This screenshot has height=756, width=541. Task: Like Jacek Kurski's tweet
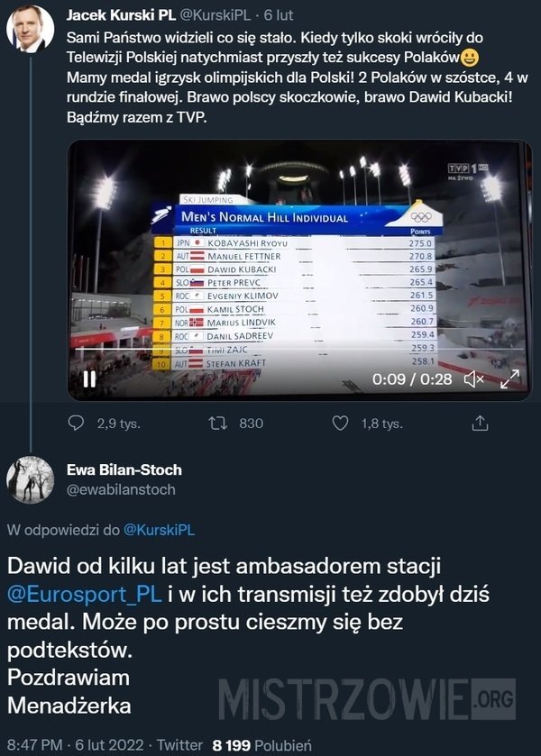[341, 424]
